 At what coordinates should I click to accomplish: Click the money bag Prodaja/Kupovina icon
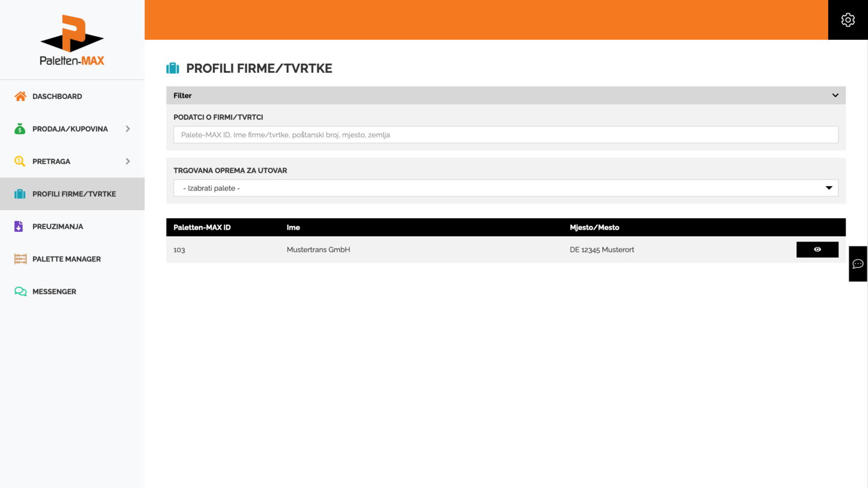20,129
